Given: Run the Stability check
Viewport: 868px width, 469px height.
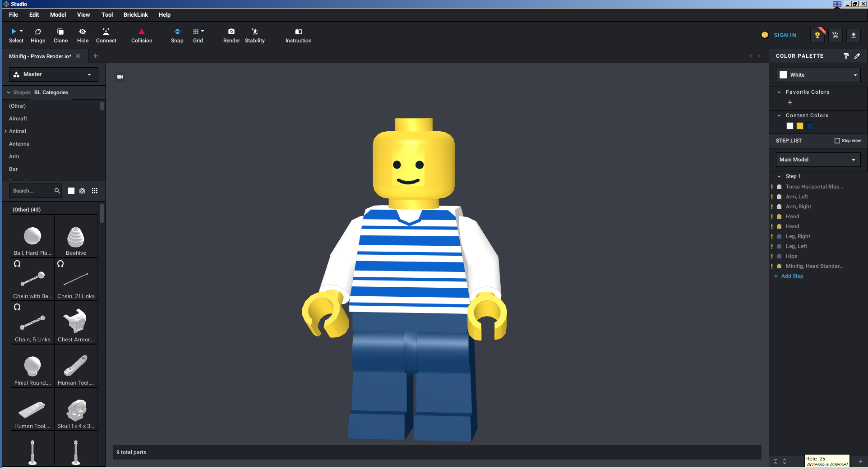Looking at the screenshot, I should coord(255,36).
